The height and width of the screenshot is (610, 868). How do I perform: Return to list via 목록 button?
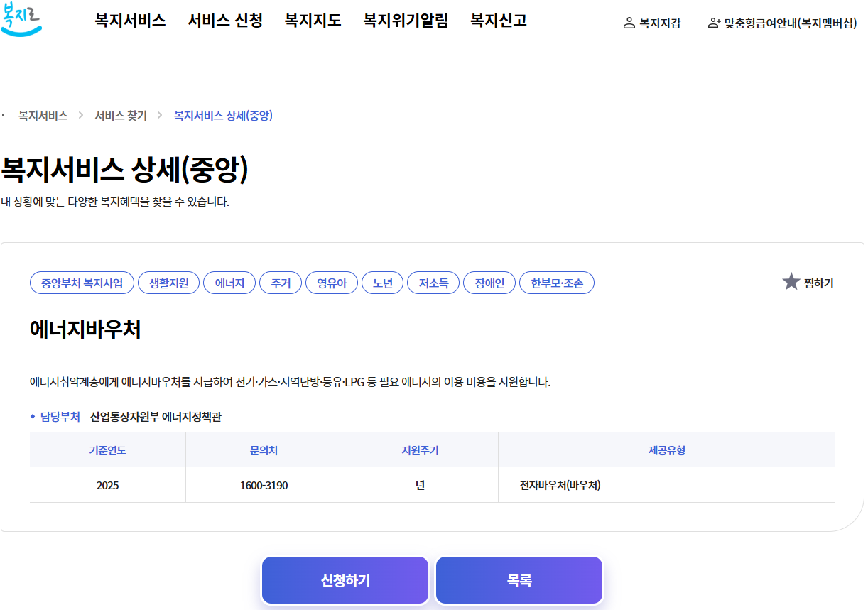pyautogui.click(x=519, y=579)
